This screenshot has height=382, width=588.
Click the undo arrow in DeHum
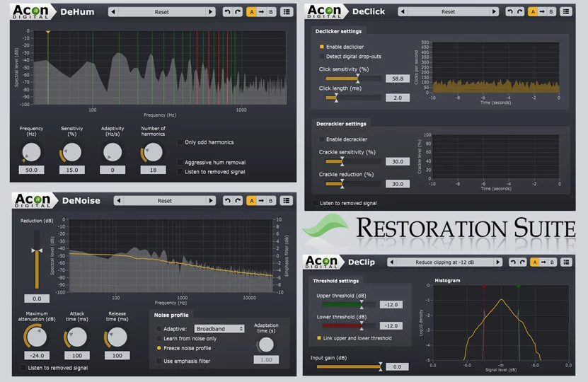click(x=227, y=12)
